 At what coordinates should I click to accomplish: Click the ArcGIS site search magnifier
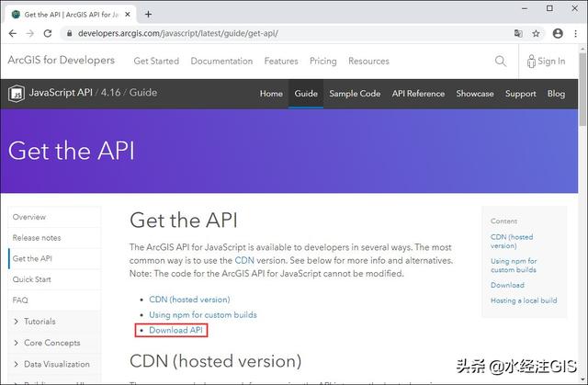click(x=500, y=61)
